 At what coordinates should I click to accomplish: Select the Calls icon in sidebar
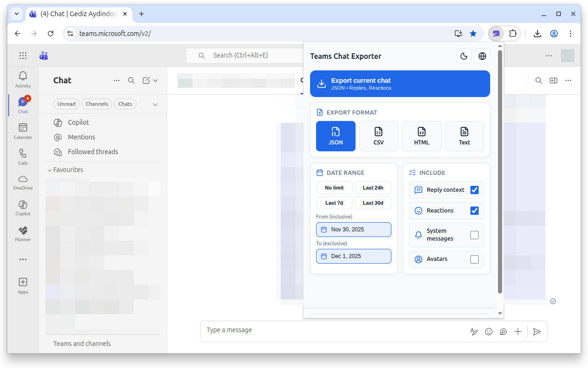pos(23,156)
